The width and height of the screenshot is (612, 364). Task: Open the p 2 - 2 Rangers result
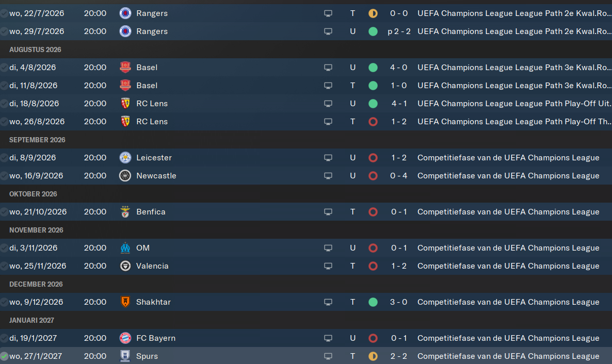pos(399,31)
